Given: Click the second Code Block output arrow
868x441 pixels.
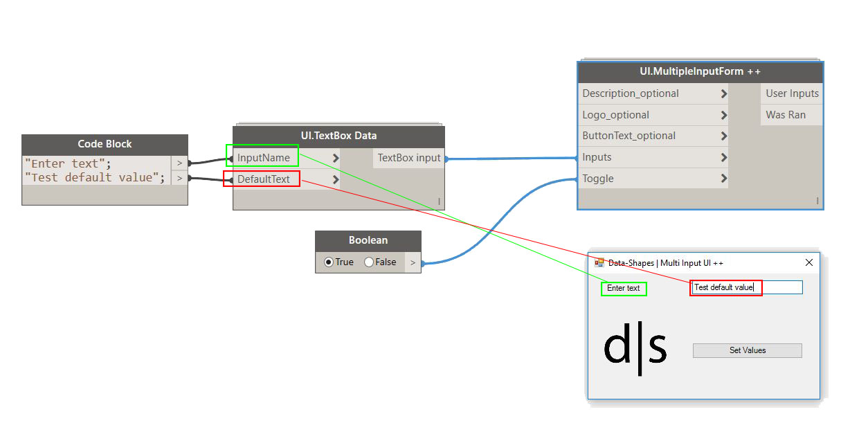Looking at the screenshot, I should click(179, 178).
